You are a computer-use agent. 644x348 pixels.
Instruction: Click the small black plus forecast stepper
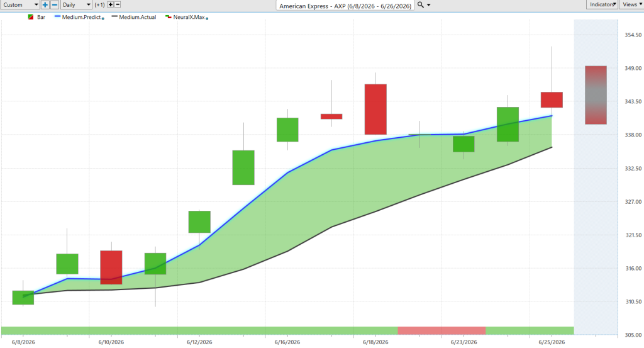tap(110, 4)
